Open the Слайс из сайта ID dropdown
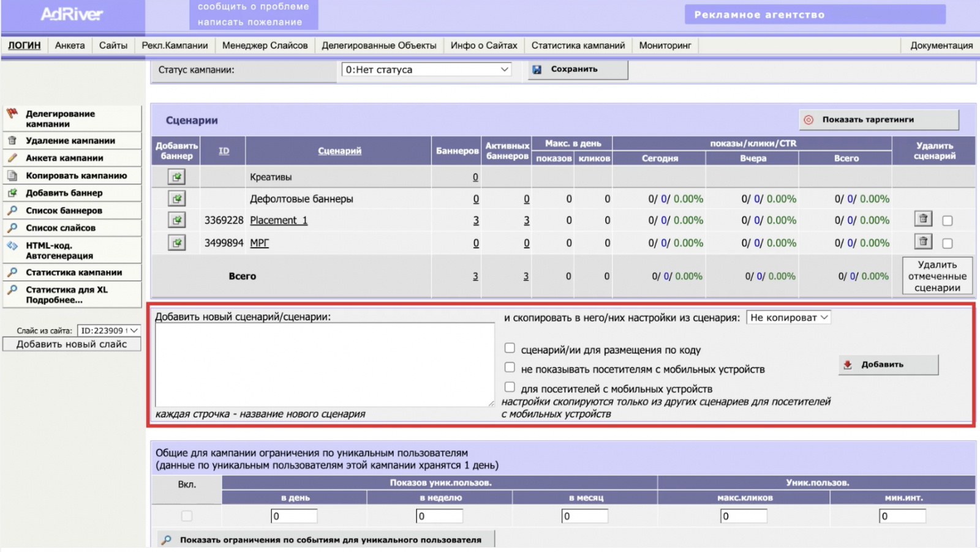Screen dimensions: 980x552 pos(109,330)
